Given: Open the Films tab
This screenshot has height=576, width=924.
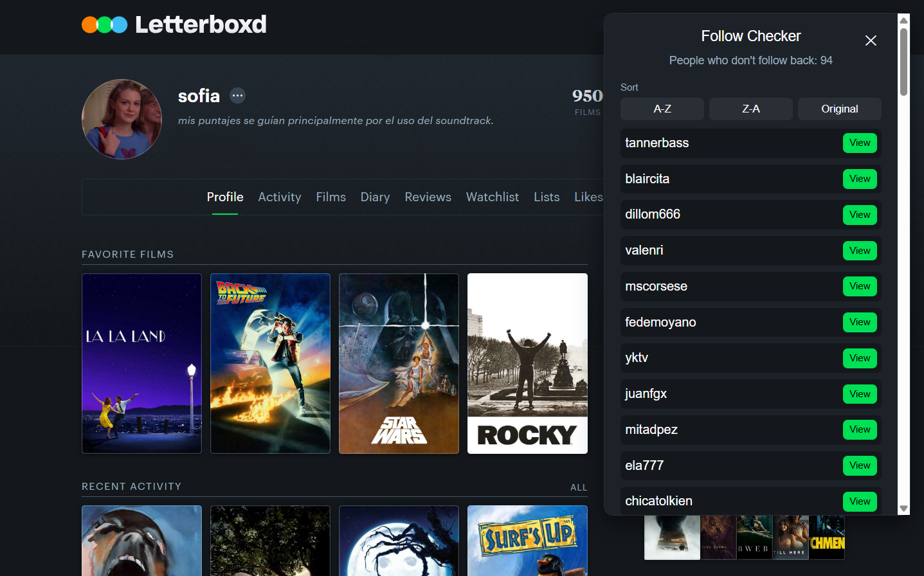Looking at the screenshot, I should click(x=331, y=197).
